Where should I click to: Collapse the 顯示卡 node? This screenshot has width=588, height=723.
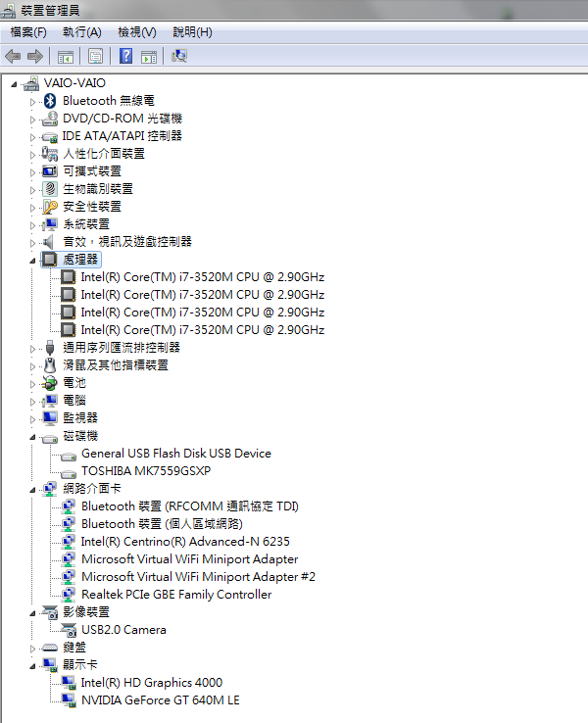[x=32, y=666]
